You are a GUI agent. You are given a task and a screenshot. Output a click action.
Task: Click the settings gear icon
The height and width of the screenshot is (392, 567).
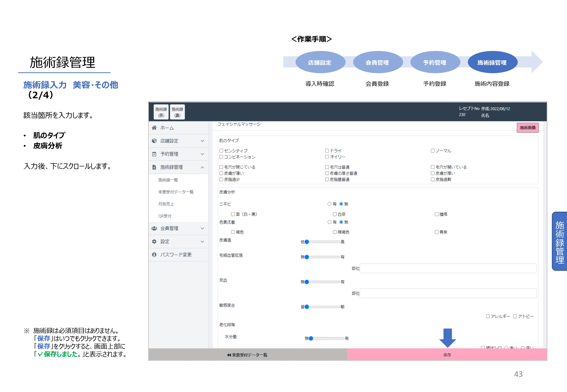154,241
